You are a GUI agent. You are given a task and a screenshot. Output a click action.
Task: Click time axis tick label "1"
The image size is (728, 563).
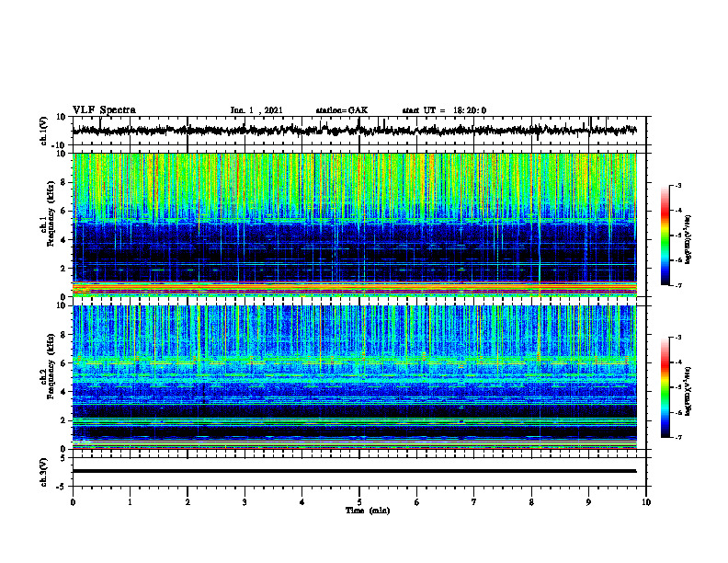130,502
